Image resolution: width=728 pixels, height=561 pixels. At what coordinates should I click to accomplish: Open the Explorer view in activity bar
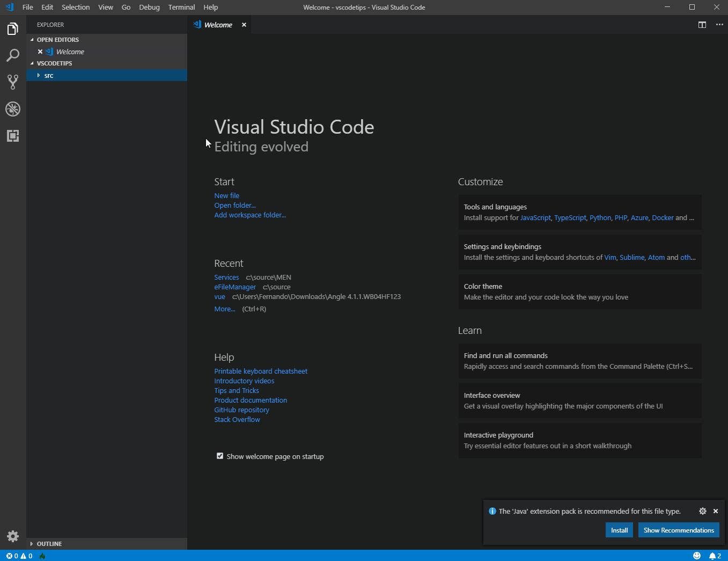pos(13,29)
